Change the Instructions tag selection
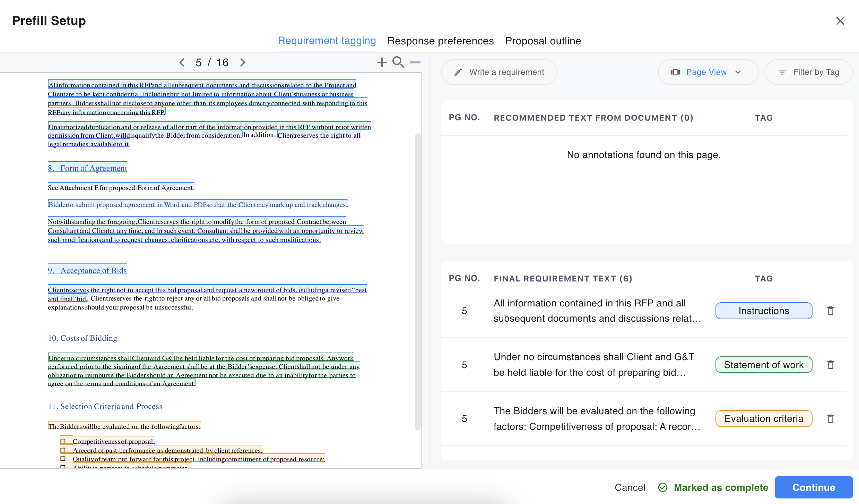Image resolution: width=859 pixels, height=504 pixels. (x=764, y=311)
